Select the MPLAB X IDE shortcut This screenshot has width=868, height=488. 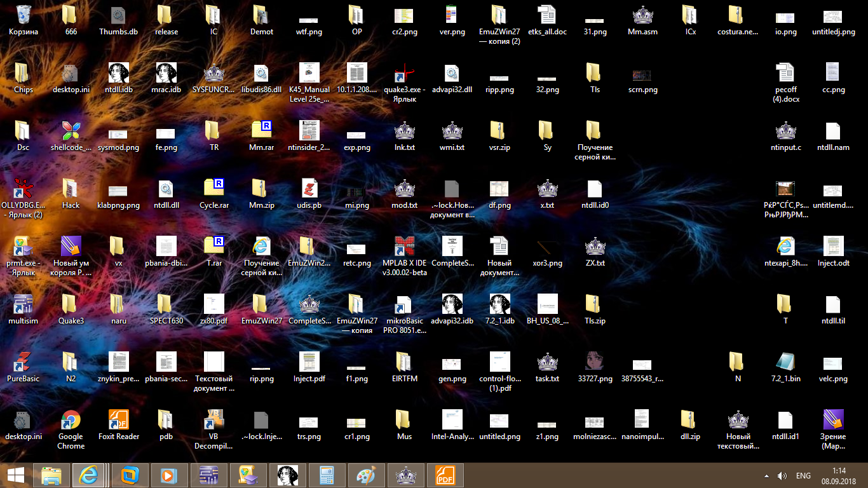tap(405, 247)
